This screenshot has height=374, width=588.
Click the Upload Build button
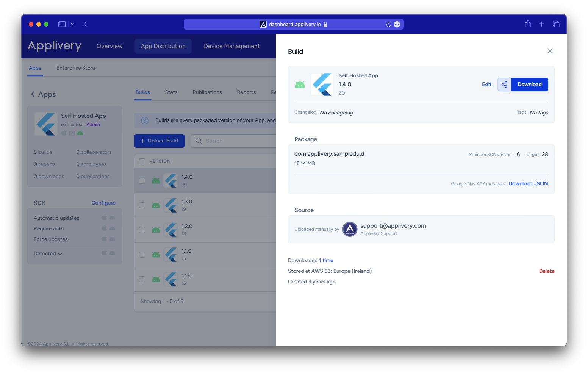pyautogui.click(x=159, y=141)
